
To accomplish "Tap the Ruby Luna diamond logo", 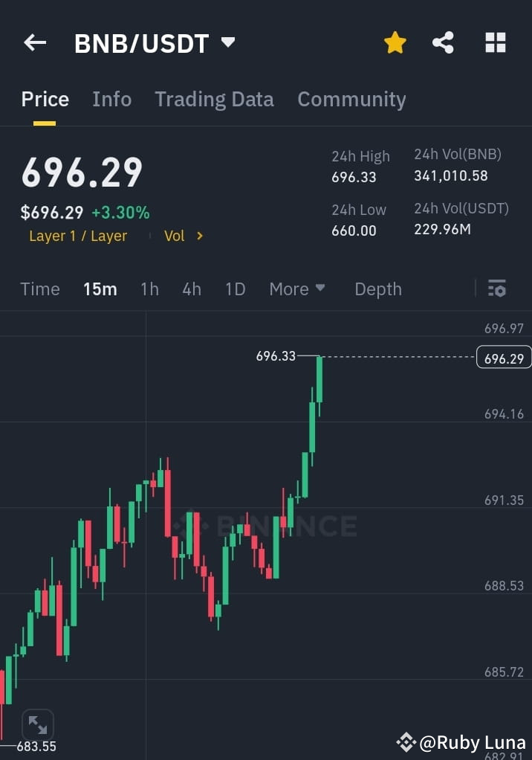I will [x=406, y=741].
